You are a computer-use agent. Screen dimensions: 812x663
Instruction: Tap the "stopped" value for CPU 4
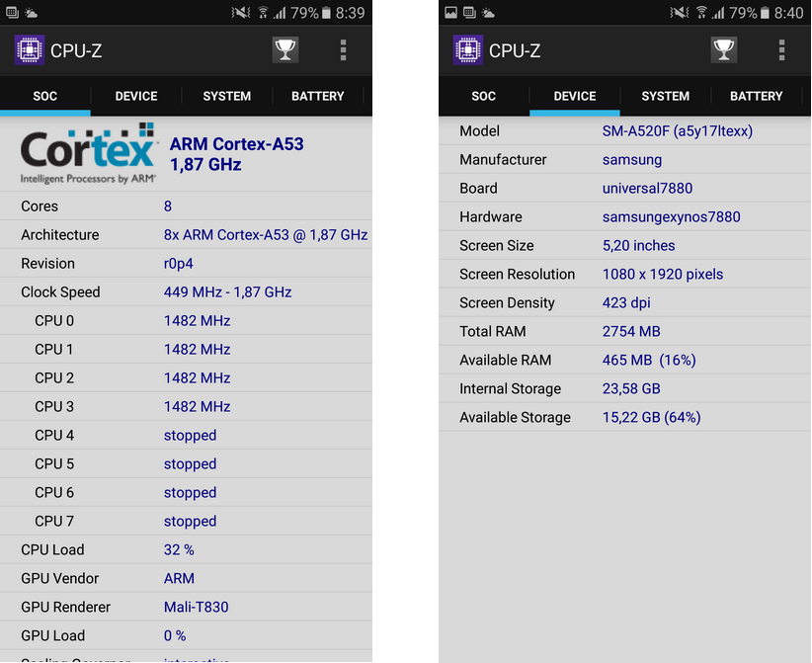point(190,436)
